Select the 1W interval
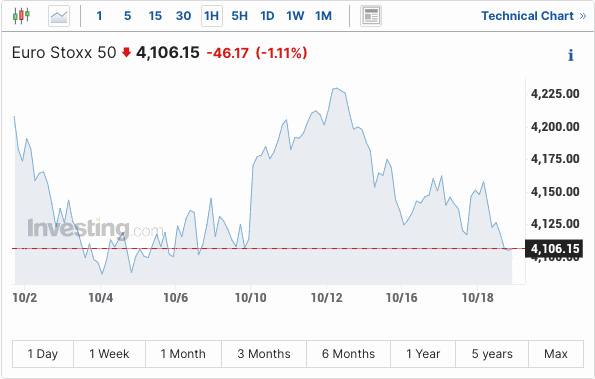Viewport: 595px width, 379px height. coord(295,16)
